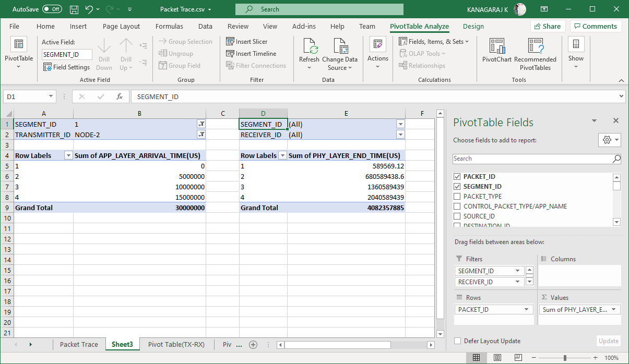
Task: Undo the last action
Action: [89, 9]
